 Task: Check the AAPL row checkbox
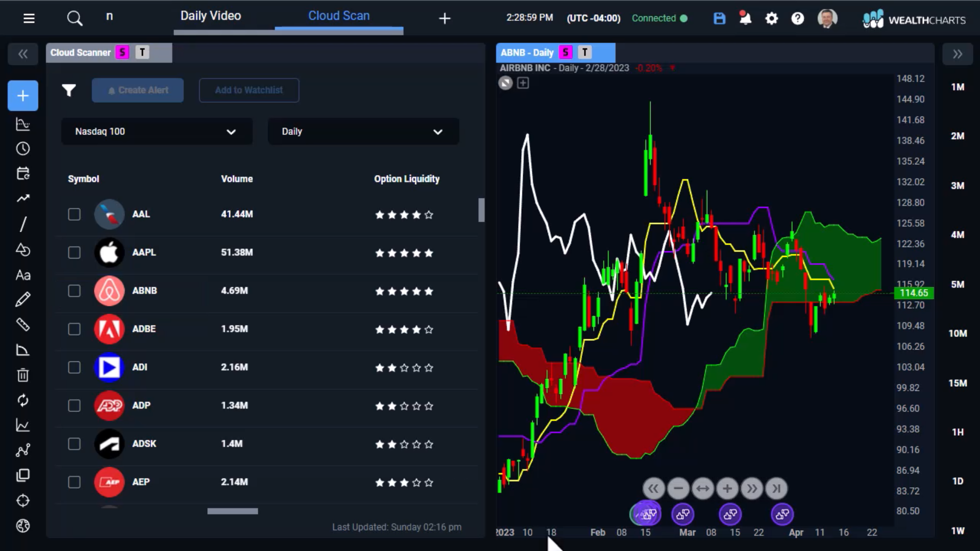pyautogui.click(x=75, y=253)
